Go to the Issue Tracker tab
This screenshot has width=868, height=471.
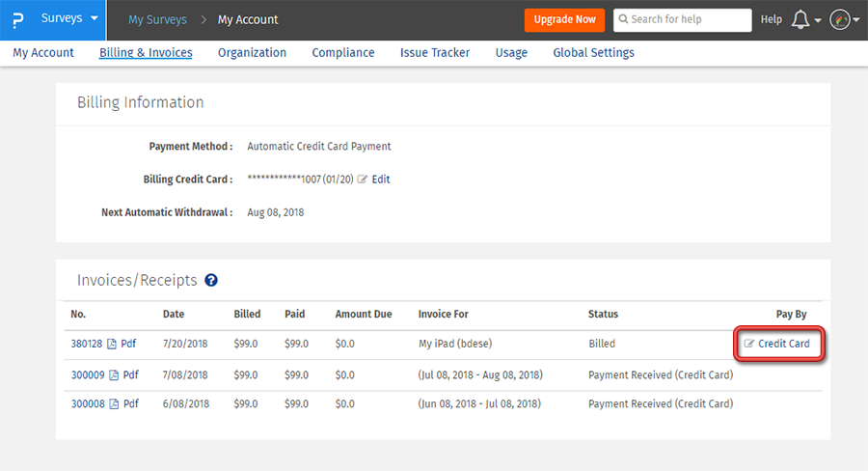(435, 53)
